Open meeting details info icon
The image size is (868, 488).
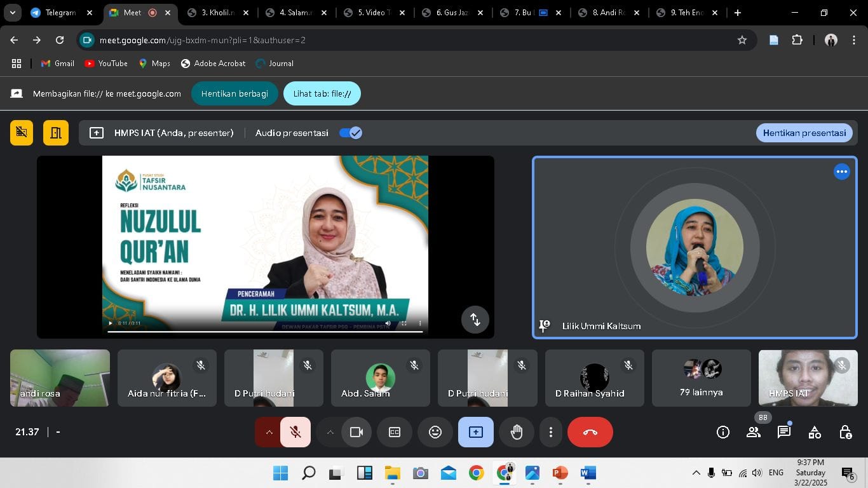[723, 432]
